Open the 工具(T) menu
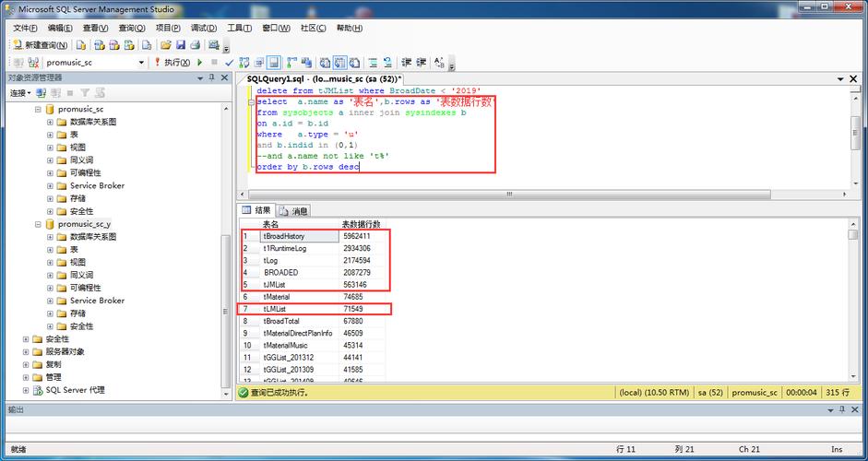The width and height of the screenshot is (868, 461). coord(240,29)
